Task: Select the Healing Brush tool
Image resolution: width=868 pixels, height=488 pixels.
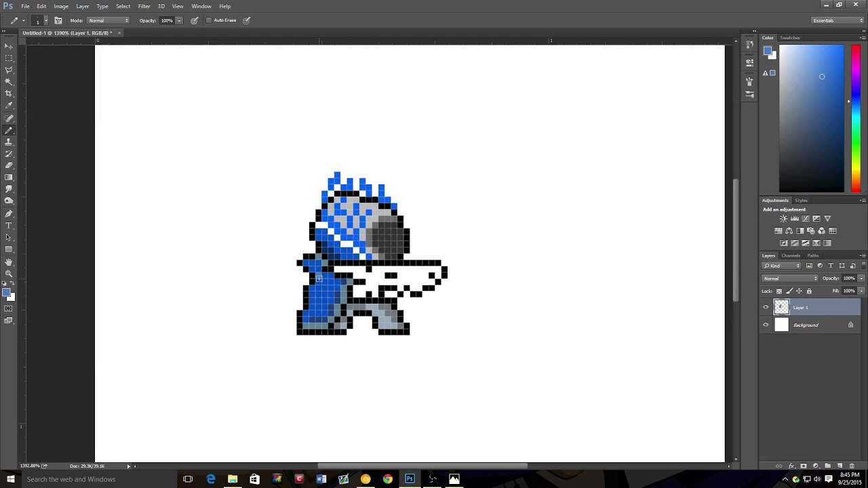Action: [x=9, y=118]
